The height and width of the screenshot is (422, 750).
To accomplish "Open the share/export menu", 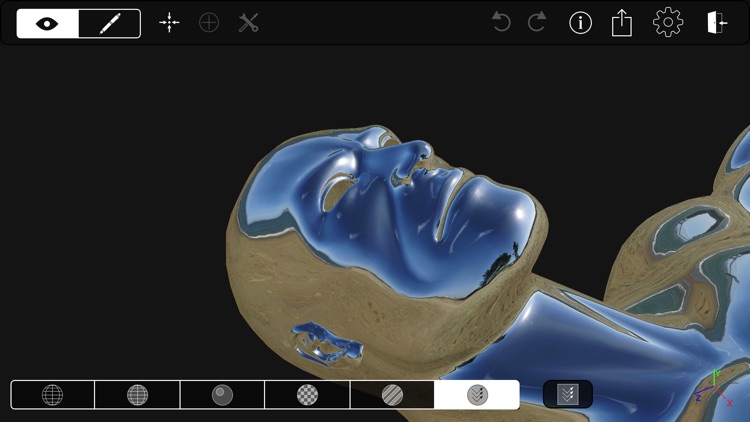I will pyautogui.click(x=622, y=22).
